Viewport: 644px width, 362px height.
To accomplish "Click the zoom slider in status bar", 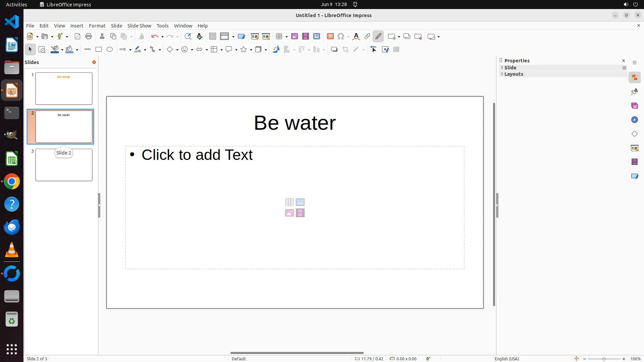I will point(604,359).
